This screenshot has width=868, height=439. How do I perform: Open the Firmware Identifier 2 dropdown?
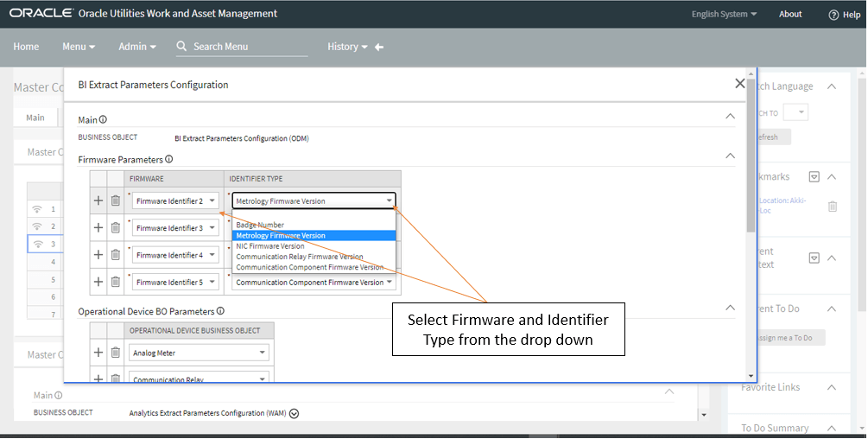pyautogui.click(x=175, y=201)
